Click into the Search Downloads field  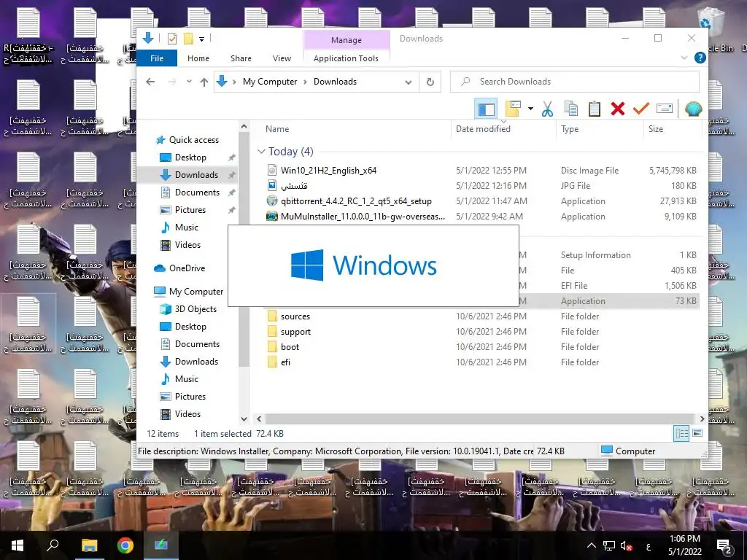tap(575, 82)
